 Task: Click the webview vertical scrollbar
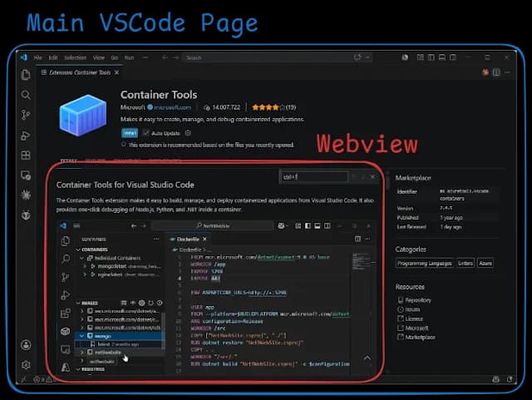[387, 181]
